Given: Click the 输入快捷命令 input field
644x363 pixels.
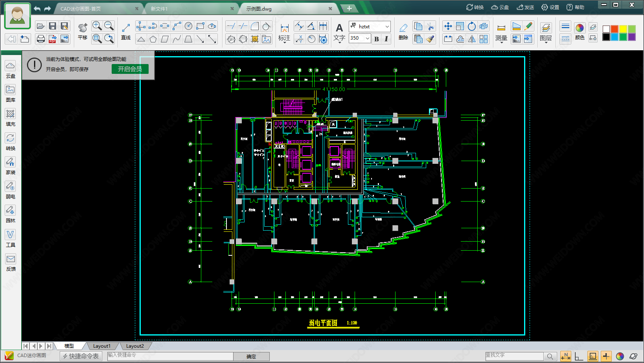Looking at the screenshot, I should (170, 356).
